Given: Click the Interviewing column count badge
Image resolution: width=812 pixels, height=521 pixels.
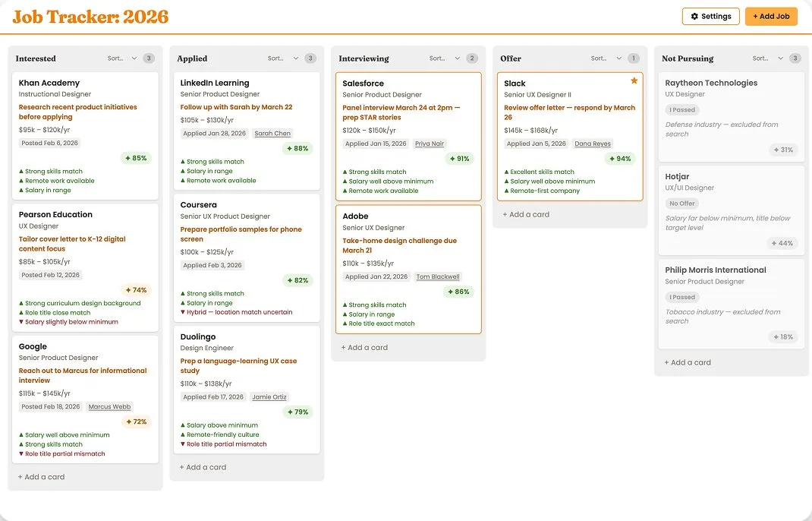Looking at the screenshot, I should click(472, 58).
